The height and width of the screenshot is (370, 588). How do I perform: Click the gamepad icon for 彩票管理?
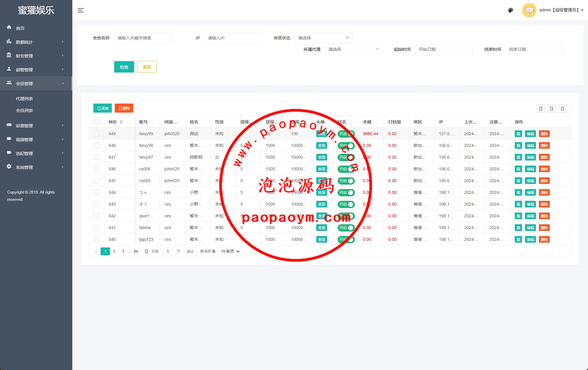(x=9, y=125)
